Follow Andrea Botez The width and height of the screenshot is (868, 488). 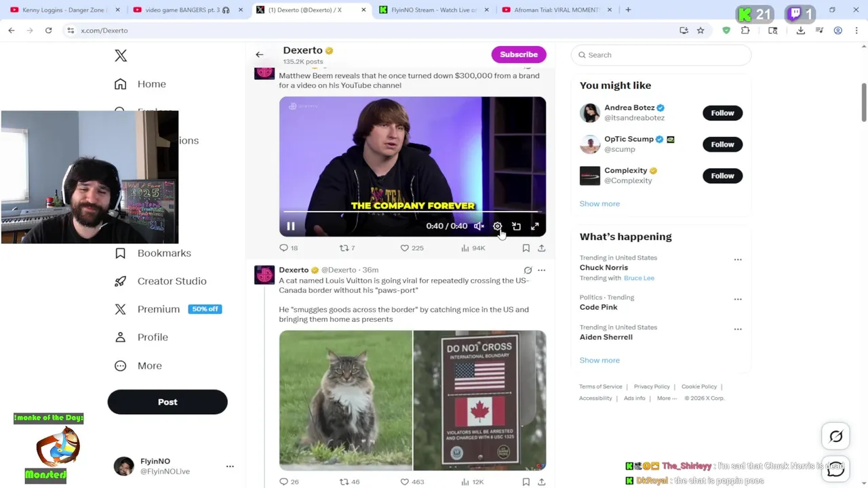point(722,113)
